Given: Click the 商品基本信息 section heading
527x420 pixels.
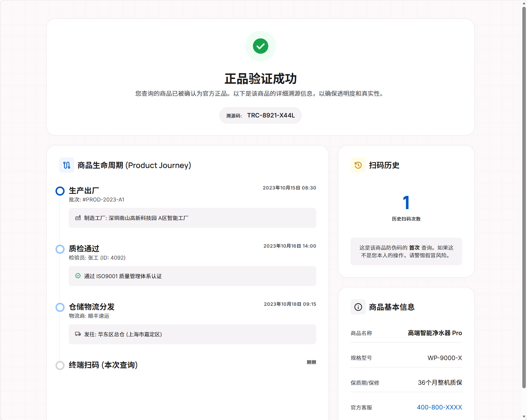Looking at the screenshot, I should pyautogui.click(x=392, y=307).
